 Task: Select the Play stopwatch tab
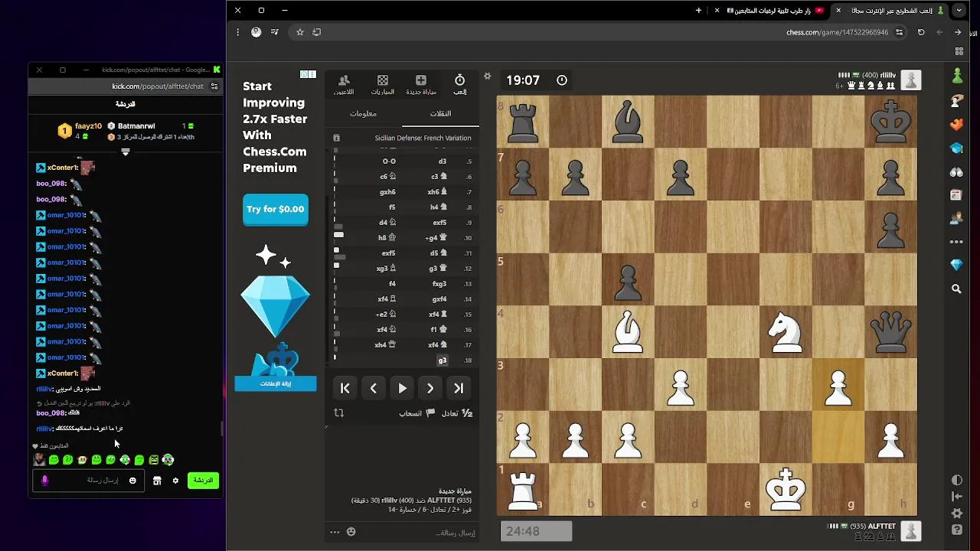459,84
